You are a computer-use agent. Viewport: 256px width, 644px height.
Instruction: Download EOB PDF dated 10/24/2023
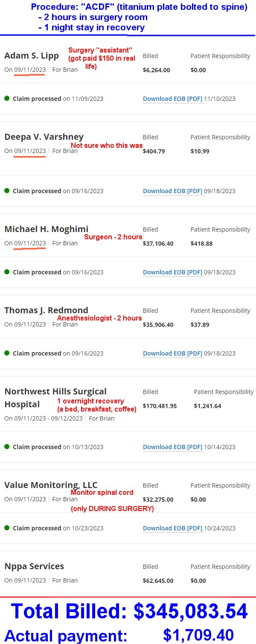tap(172, 528)
